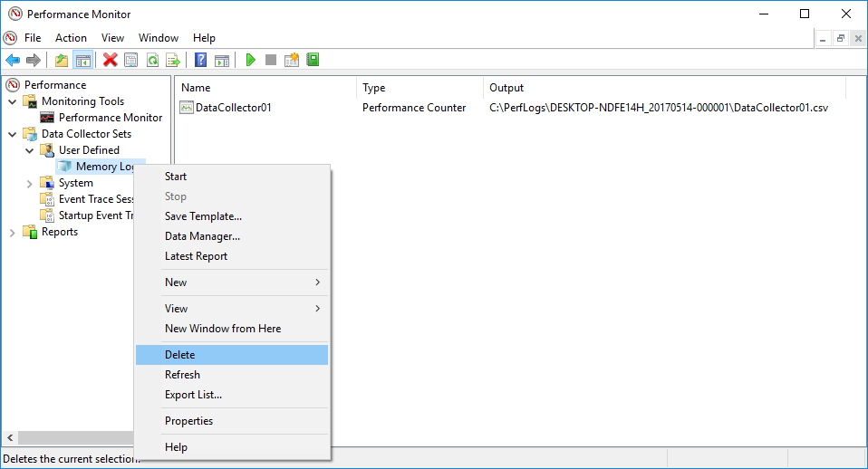Open the Action menu
The width and height of the screenshot is (868, 469).
click(71, 38)
